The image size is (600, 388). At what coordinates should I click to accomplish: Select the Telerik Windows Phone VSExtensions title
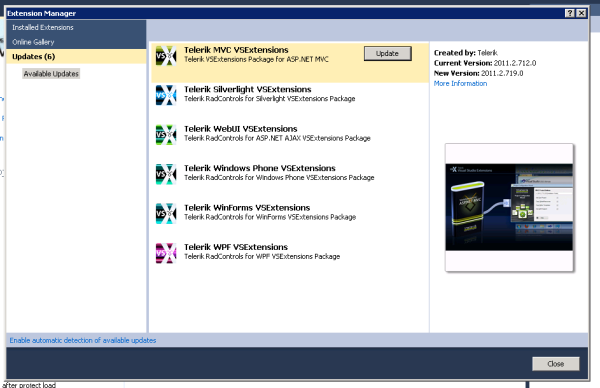260,168
